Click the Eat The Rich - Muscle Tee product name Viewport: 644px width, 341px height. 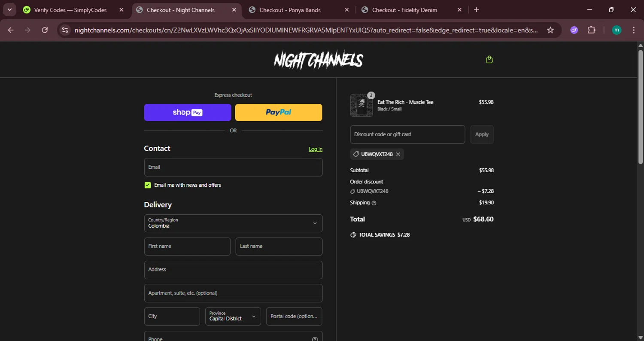405,102
